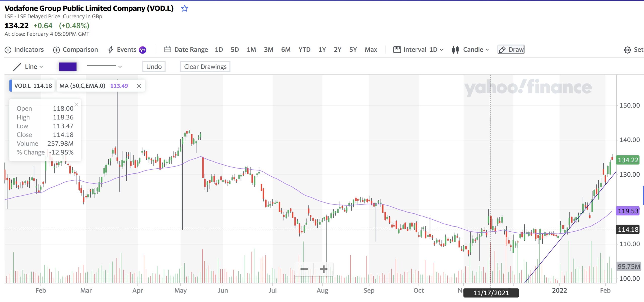Click the Volume 257.98M value
This screenshot has height=302, width=644.
tap(60, 144)
